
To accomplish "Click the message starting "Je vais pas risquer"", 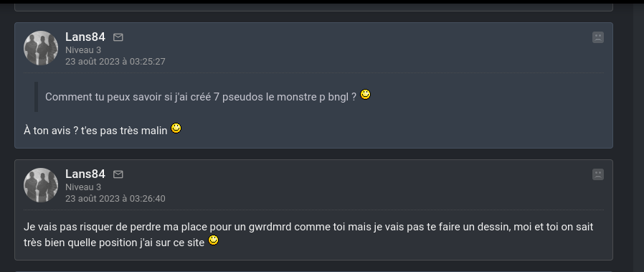I will pos(308,235).
